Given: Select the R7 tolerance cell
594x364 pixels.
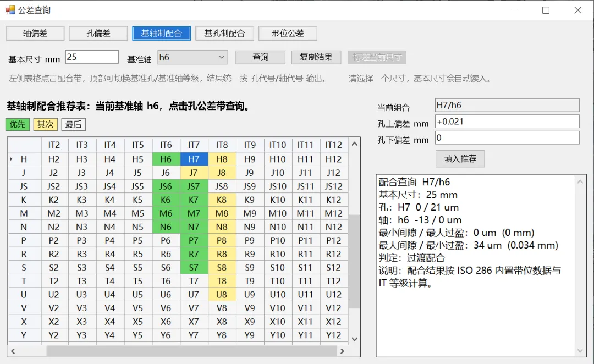Looking at the screenshot, I should [x=194, y=254].
